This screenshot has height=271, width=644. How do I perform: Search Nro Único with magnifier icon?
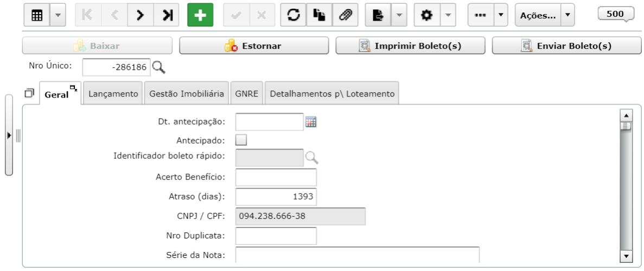pos(158,67)
